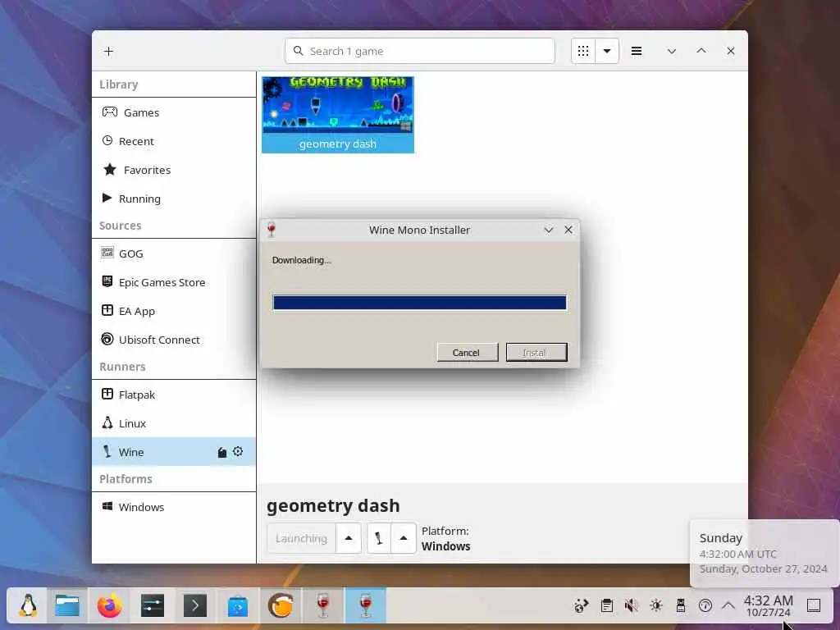Open the terminal from the taskbar
This screenshot has height=630, width=840.
[x=195, y=606]
